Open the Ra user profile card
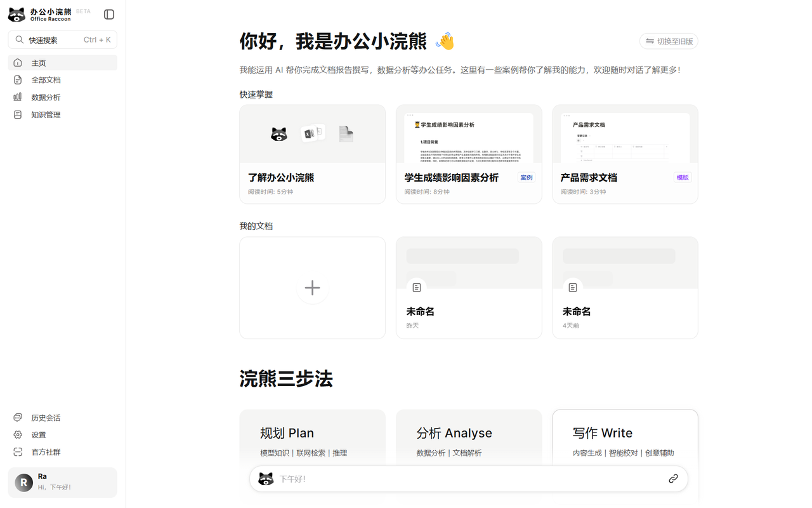Screen dimensions: 812x508 click(62, 482)
